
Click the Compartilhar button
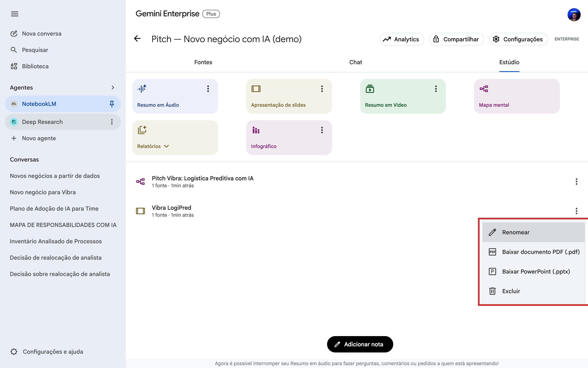click(x=456, y=39)
